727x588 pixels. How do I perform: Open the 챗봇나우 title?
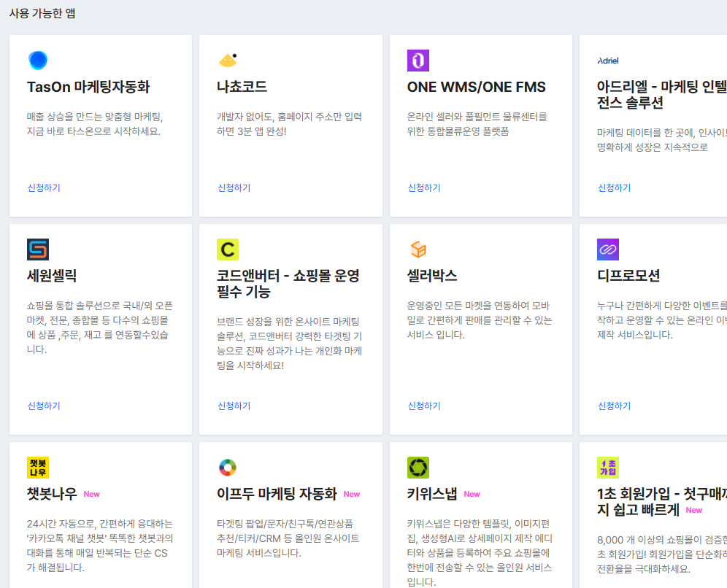(x=52, y=494)
